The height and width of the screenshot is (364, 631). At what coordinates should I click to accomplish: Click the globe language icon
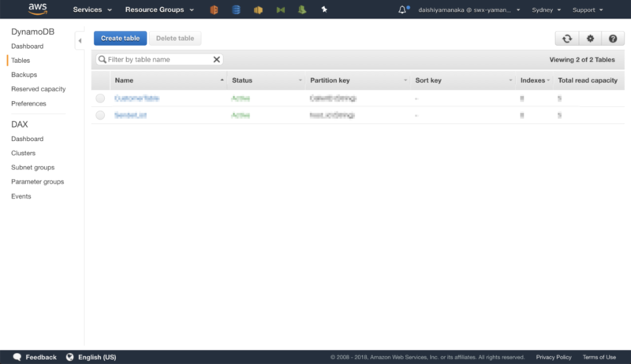click(x=70, y=357)
